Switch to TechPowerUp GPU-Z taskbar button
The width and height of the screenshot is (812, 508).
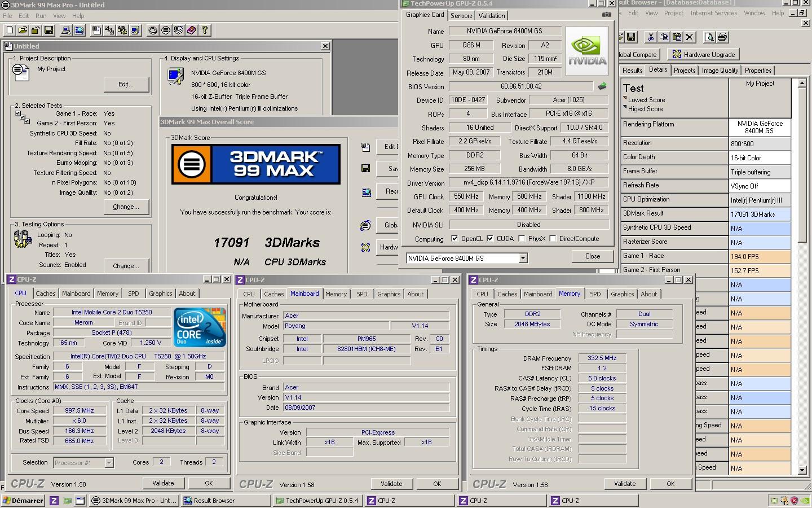click(317, 501)
